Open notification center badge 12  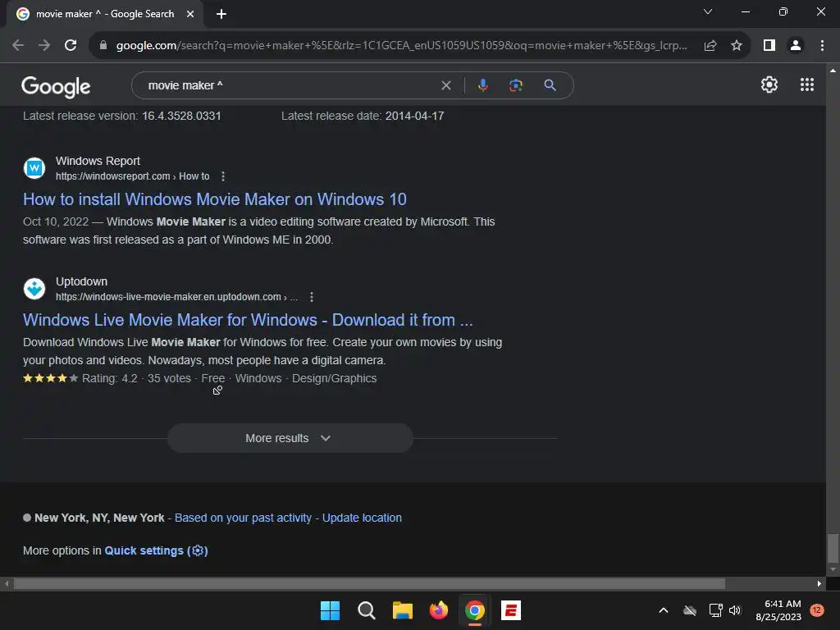(817, 609)
